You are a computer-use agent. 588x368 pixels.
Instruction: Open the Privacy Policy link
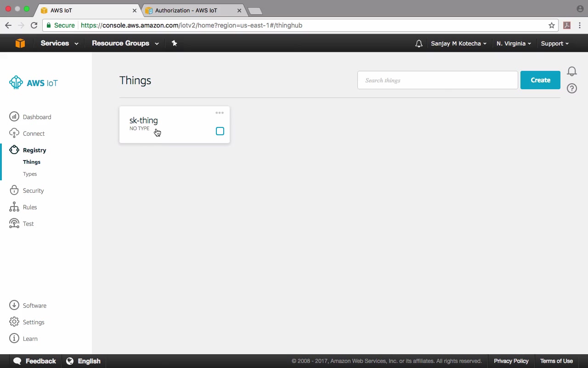(511, 361)
